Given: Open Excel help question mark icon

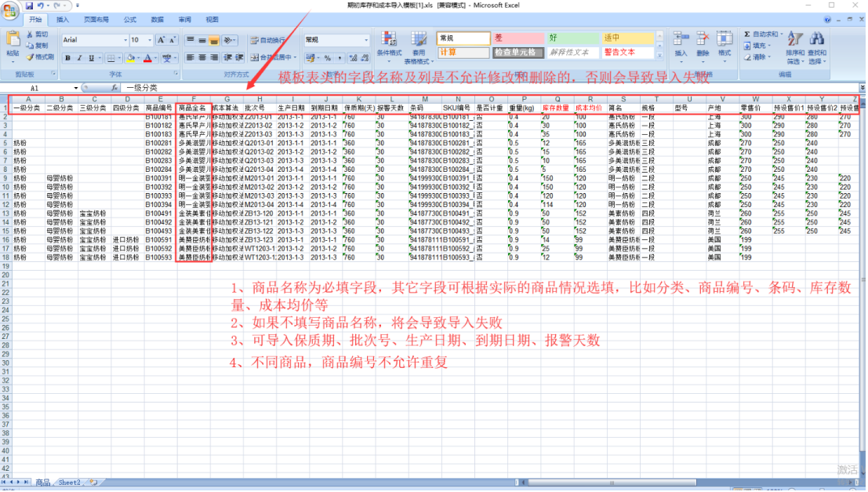Looking at the screenshot, I should (x=827, y=20).
